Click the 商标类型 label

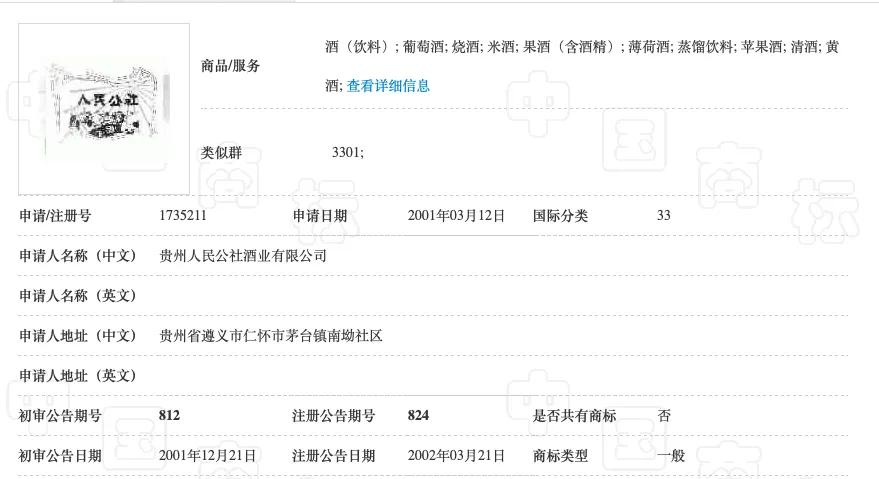click(x=560, y=455)
